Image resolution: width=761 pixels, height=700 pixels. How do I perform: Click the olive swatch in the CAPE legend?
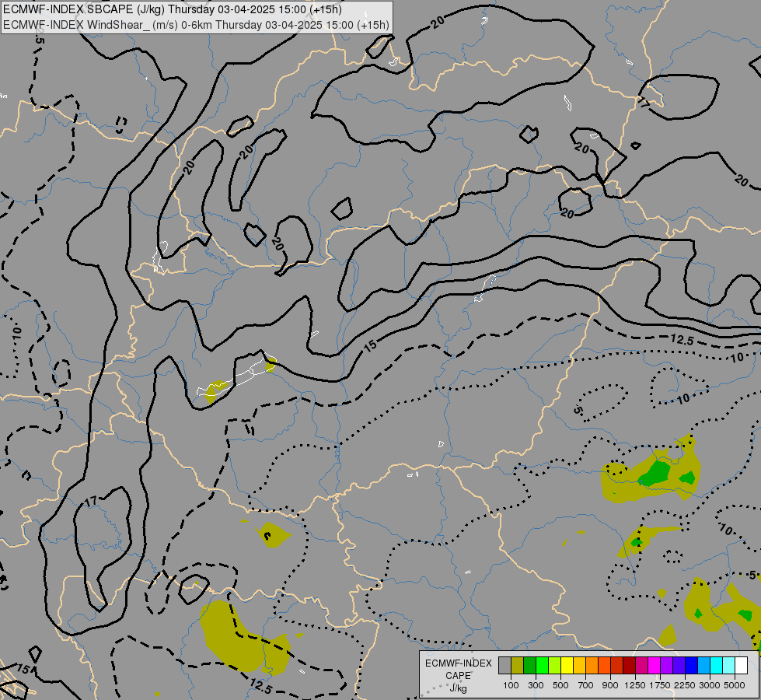click(x=518, y=666)
